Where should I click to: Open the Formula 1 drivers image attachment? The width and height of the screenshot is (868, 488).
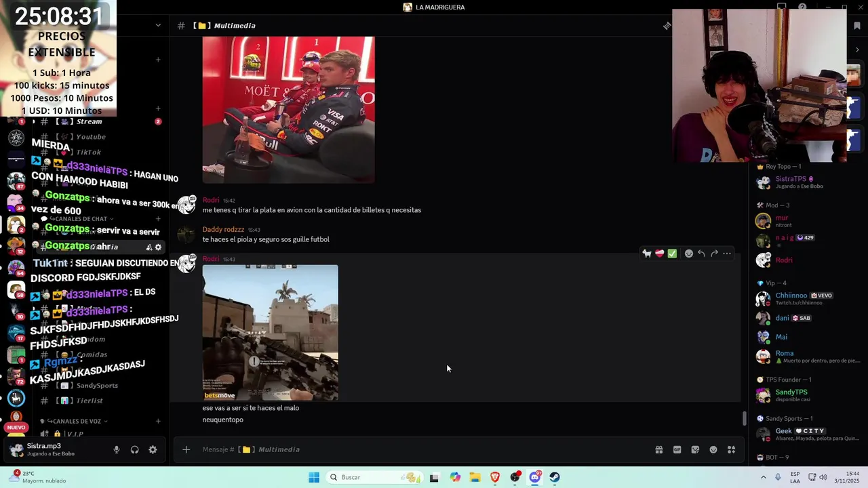click(288, 109)
